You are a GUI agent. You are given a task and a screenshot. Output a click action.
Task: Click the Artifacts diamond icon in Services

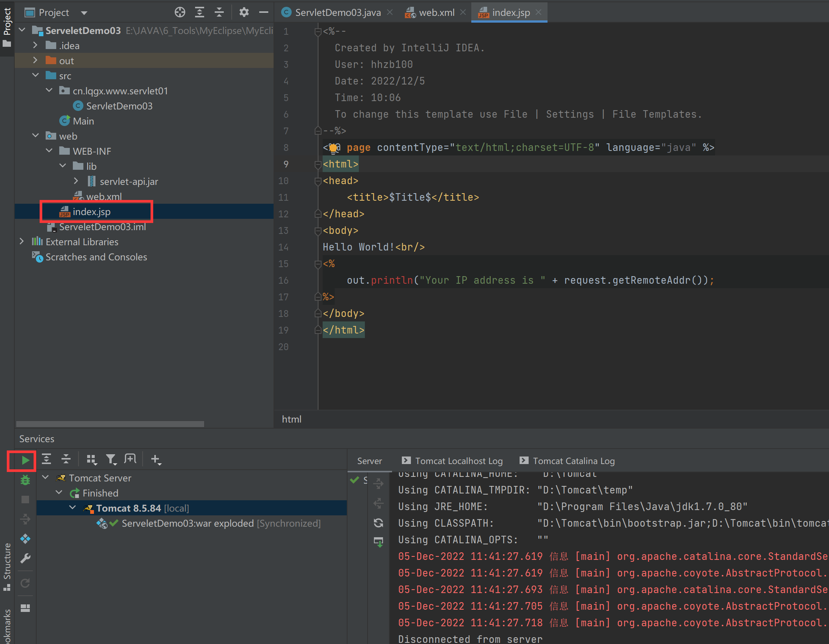[25, 538]
